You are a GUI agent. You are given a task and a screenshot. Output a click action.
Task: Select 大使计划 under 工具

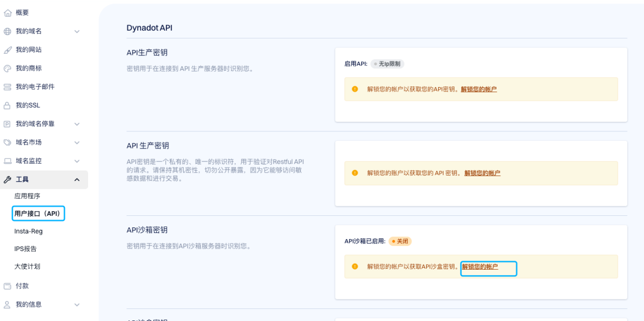point(27,267)
